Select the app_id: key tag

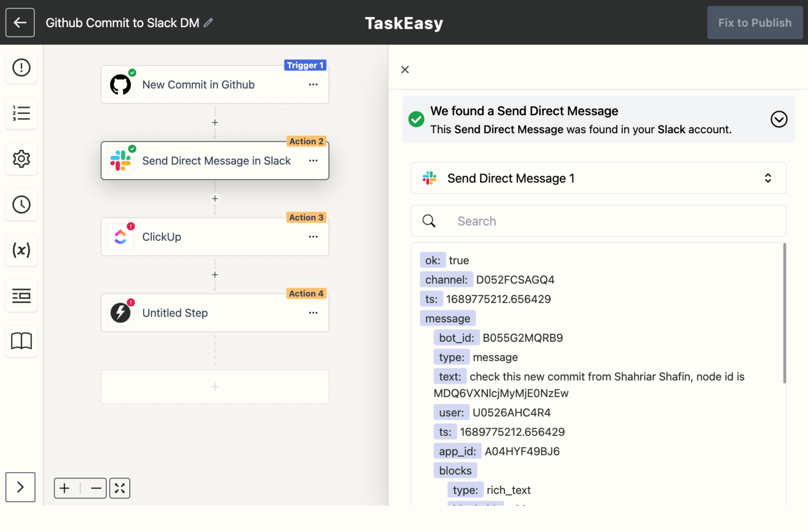(x=457, y=451)
